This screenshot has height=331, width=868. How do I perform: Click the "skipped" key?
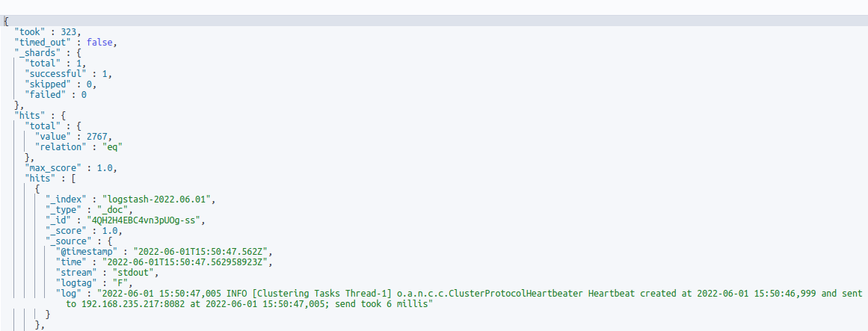[49, 84]
